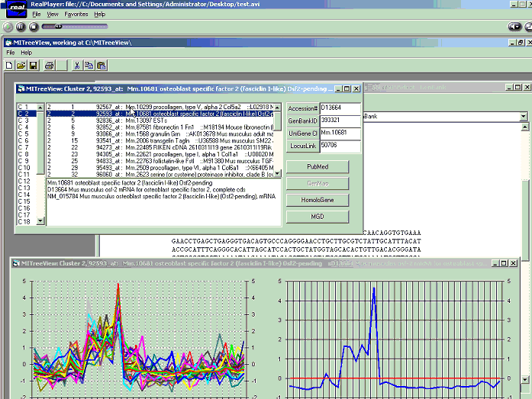Screen dimensions: 532x399
Task: Click the RealPlayer play button
Action: (8, 27)
